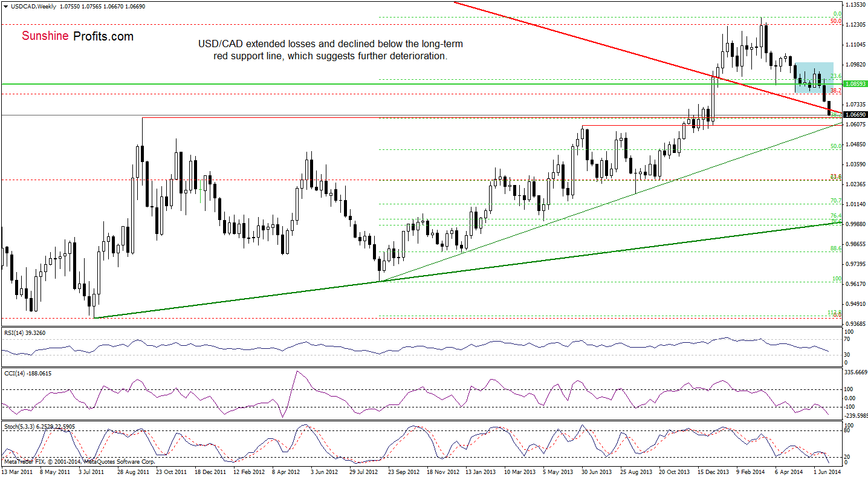
Task: Click the red 38.2 Fibonacci level label
Action: (837, 90)
